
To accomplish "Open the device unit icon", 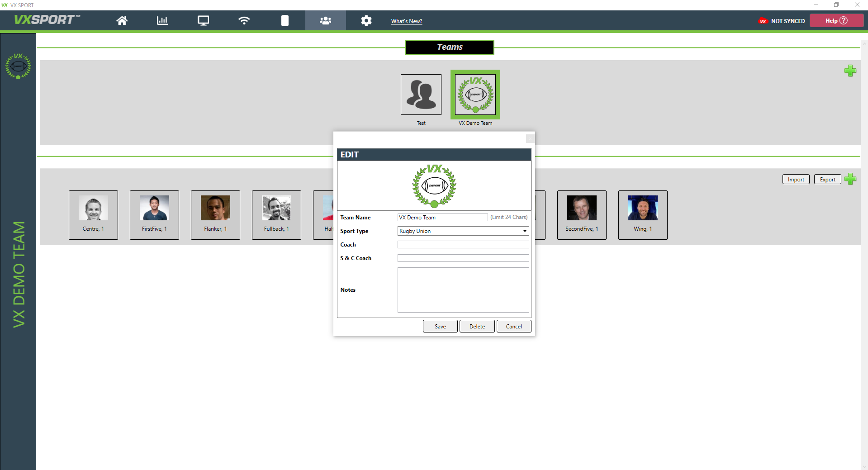I will [285, 20].
